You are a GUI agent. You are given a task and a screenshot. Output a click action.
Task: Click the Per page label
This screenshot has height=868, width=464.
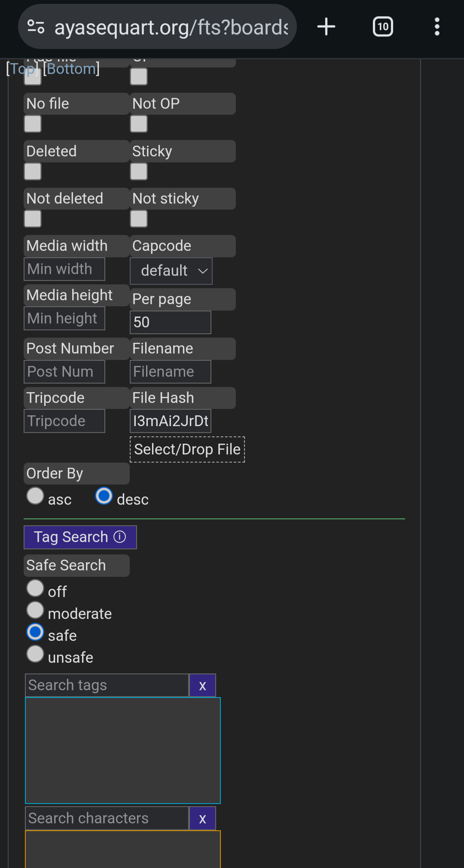click(x=183, y=299)
